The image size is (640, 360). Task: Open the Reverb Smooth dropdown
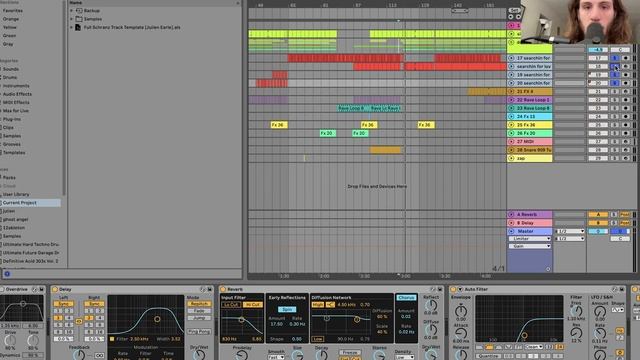[276, 357]
